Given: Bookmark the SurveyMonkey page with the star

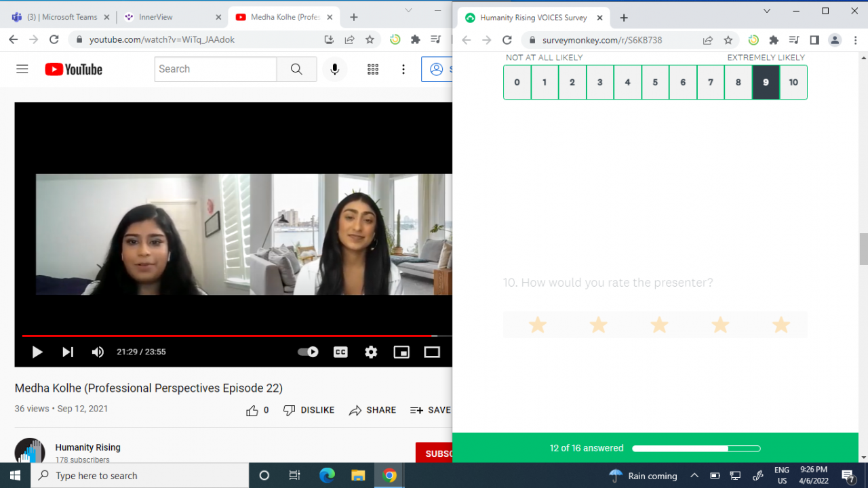Looking at the screenshot, I should [728, 40].
